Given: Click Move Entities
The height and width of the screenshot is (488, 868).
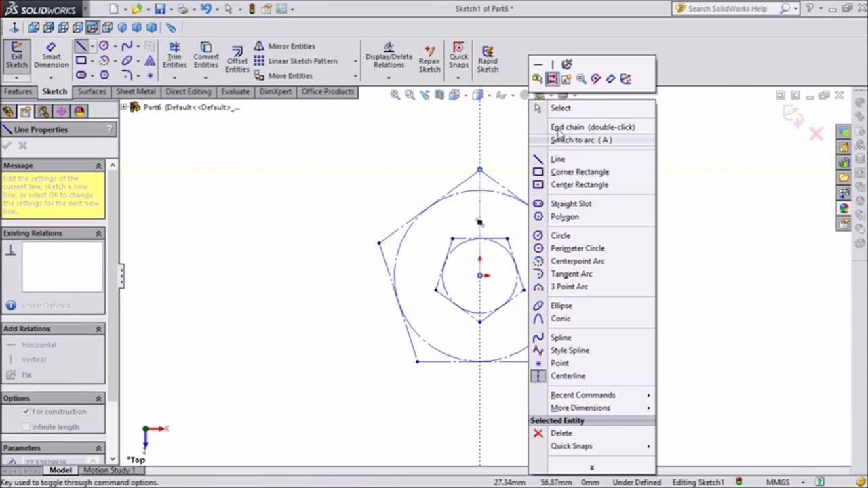Looking at the screenshot, I should point(283,75).
